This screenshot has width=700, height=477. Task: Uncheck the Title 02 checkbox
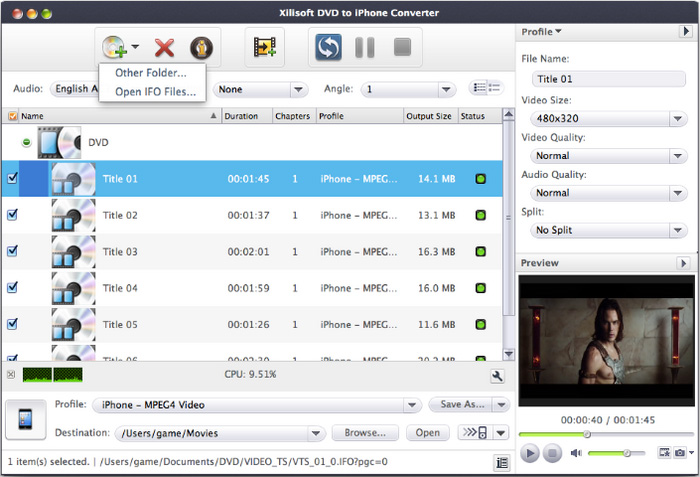[12, 215]
